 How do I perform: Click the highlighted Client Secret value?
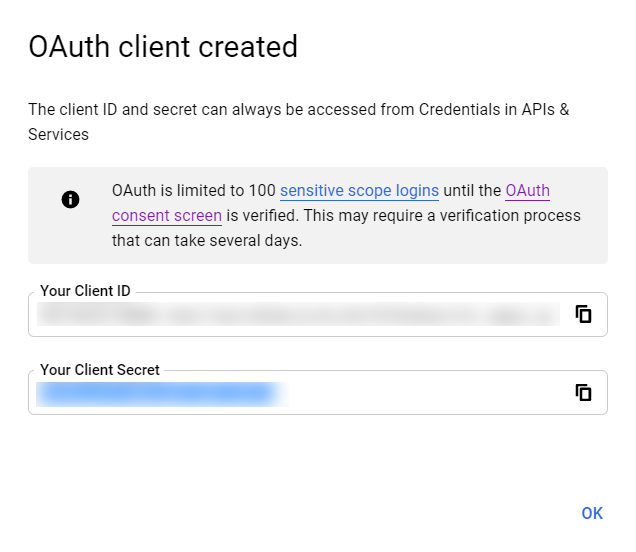[x=155, y=393]
